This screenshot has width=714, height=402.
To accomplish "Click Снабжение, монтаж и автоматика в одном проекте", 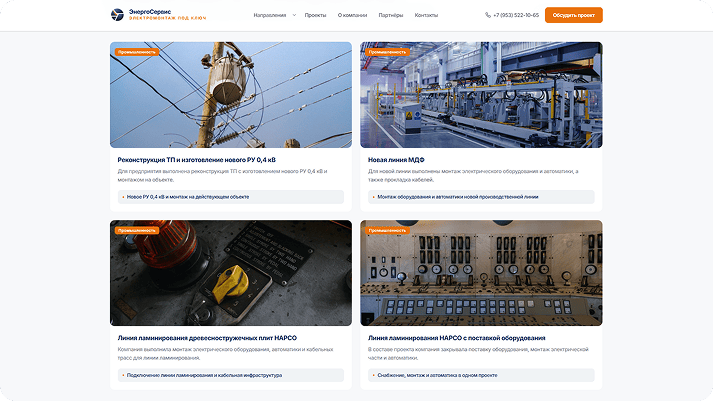I will [x=481, y=375].
